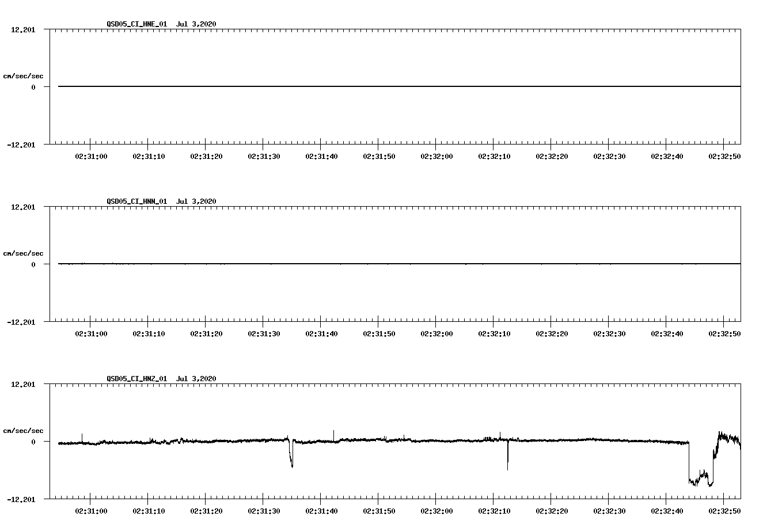Click the zero label on HNZ plot axis

pyautogui.click(x=33, y=442)
